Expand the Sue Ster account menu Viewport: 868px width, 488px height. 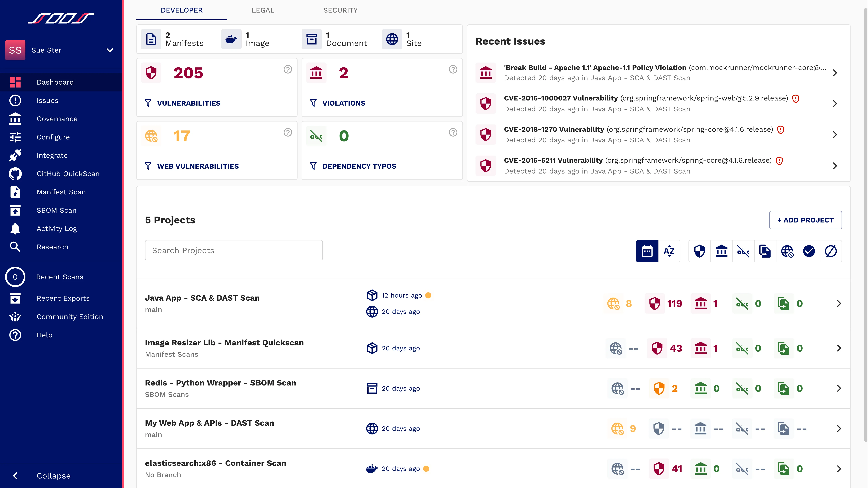point(109,50)
